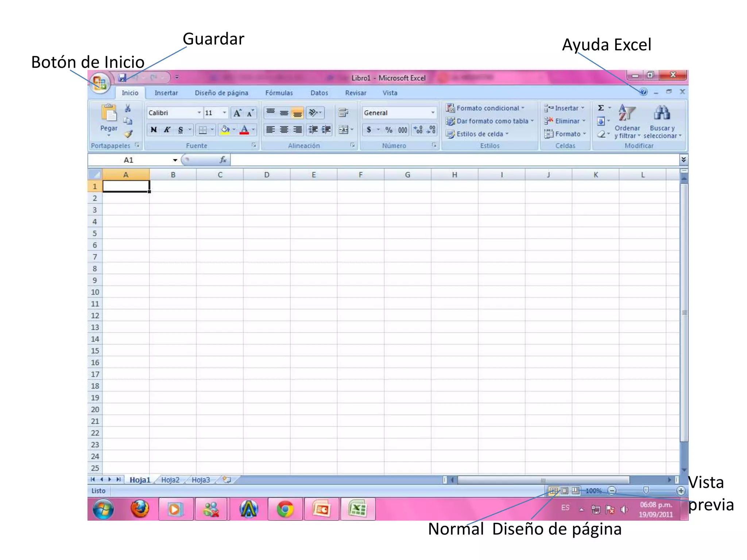Click the Save icon in quick access toolbar
Screen dimensions: 747x560
[122, 77]
